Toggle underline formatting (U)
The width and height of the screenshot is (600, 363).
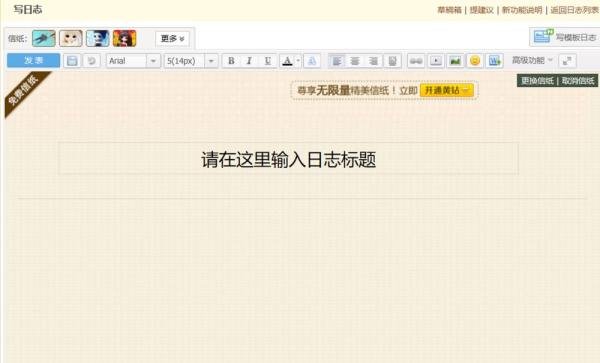[267, 61]
